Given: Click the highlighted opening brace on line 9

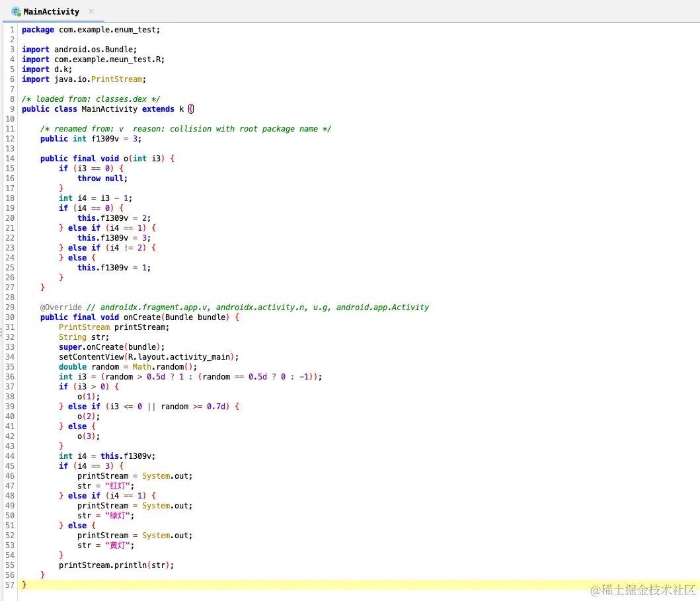Looking at the screenshot, I should (191, 109).
